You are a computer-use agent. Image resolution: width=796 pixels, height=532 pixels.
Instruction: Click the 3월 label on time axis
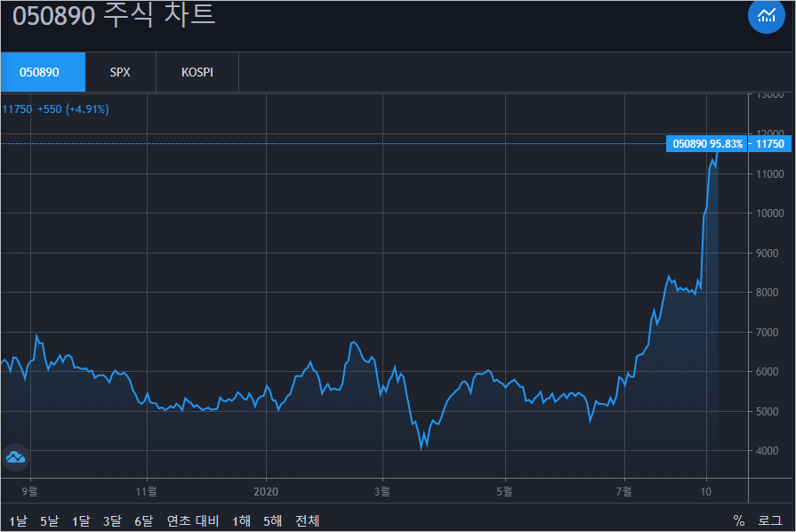[382, 491]
